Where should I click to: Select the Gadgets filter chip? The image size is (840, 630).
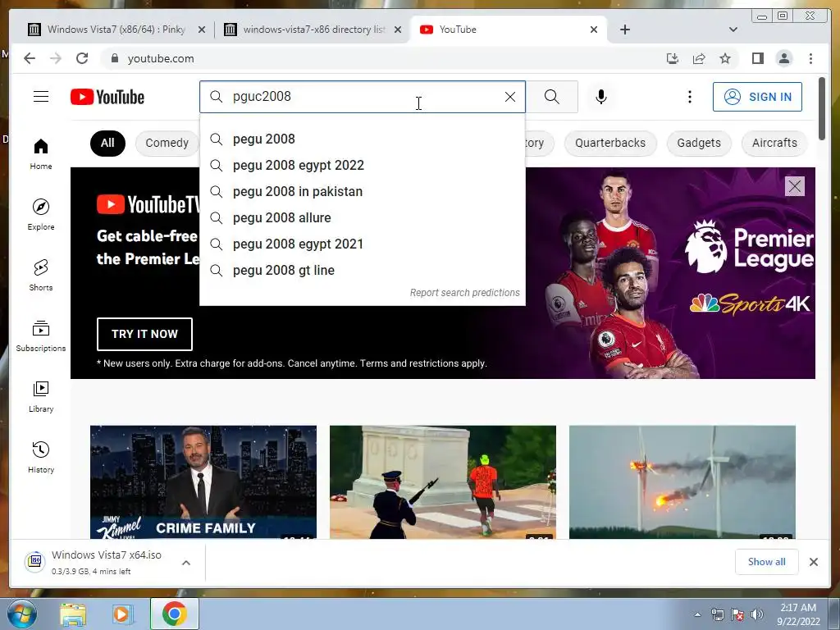tap(699, 143)
